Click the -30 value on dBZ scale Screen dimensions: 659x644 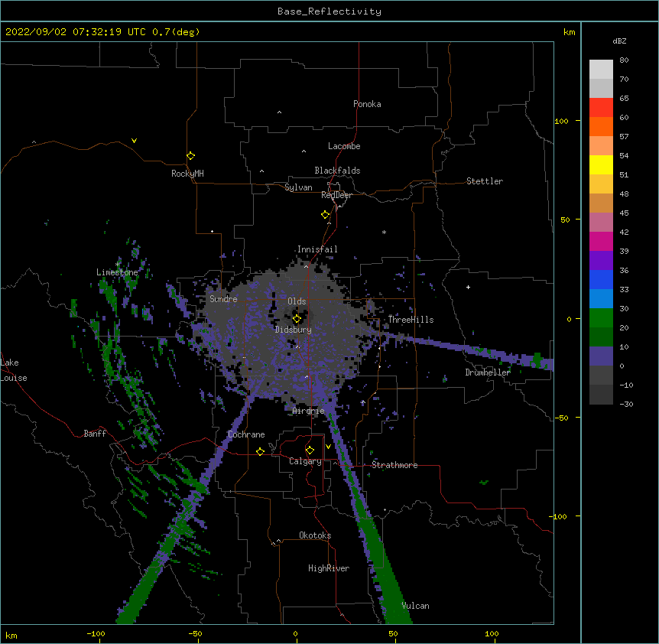click(x=626, y=404)
